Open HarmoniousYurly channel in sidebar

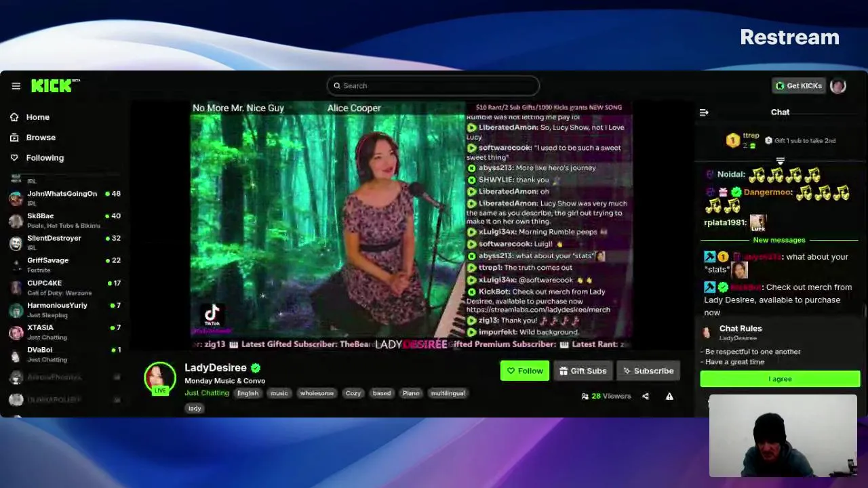(64, 310)
